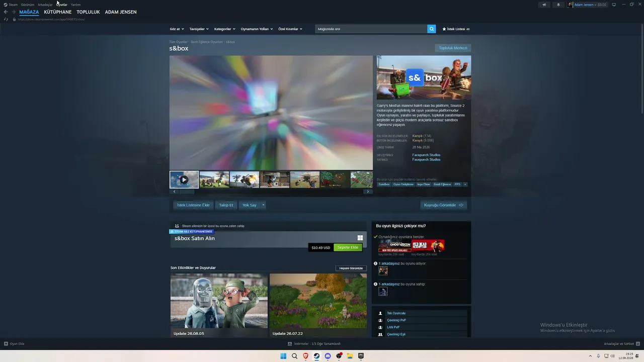Reload the store page
This screenshot has height=362, width=644.
tap(6, 19)
